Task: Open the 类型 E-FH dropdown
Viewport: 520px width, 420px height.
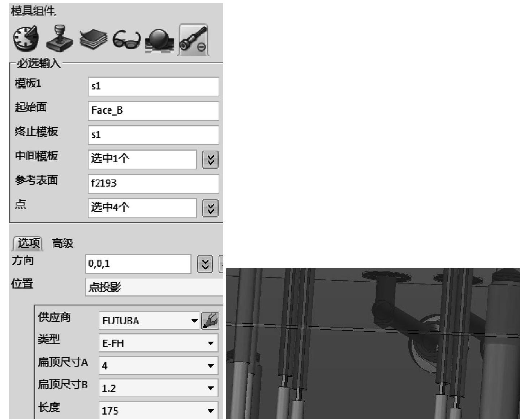Action: coord(159,343)
